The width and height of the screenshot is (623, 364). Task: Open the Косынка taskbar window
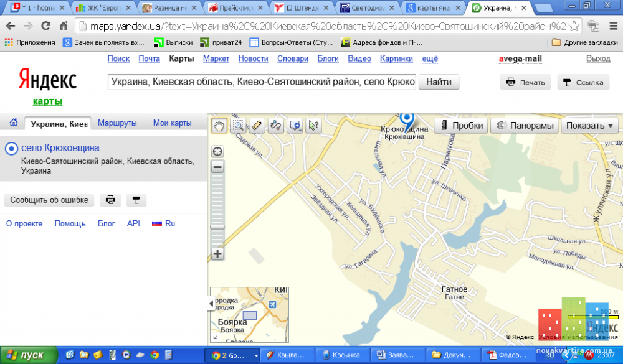point(341,355)
